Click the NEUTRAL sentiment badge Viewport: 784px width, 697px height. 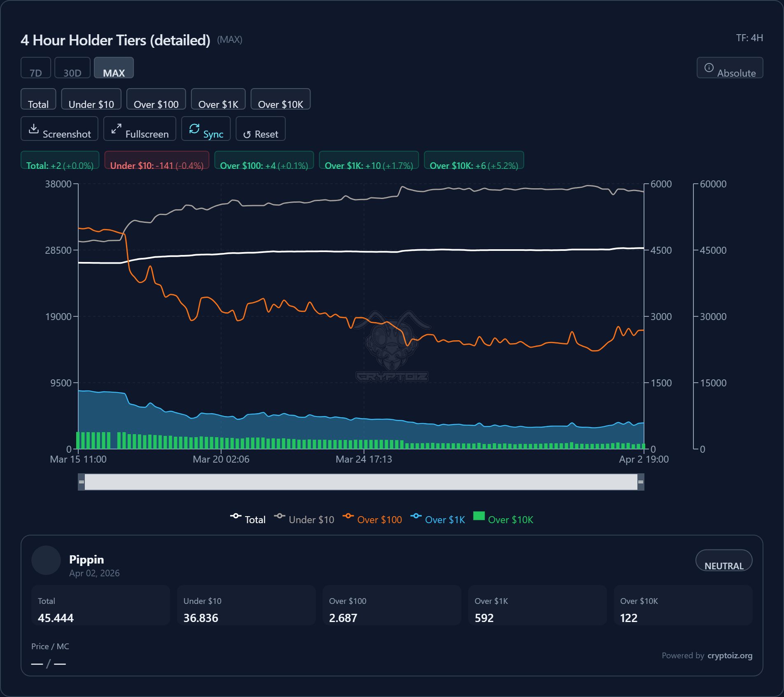click(x=724, y=561)
